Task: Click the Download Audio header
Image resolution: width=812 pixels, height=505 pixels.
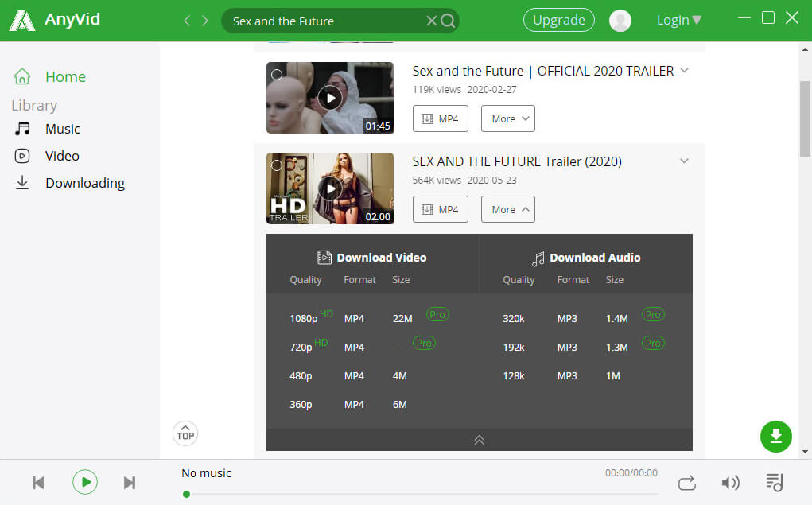Action: click(x=586, y=258)
